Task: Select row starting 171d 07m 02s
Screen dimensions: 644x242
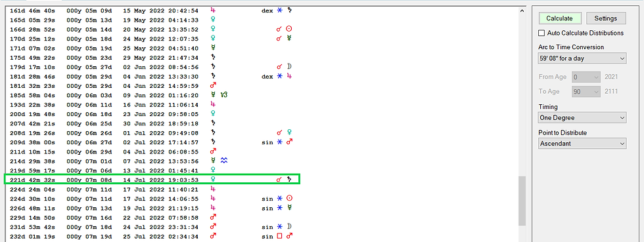Action: coord(113,48)
